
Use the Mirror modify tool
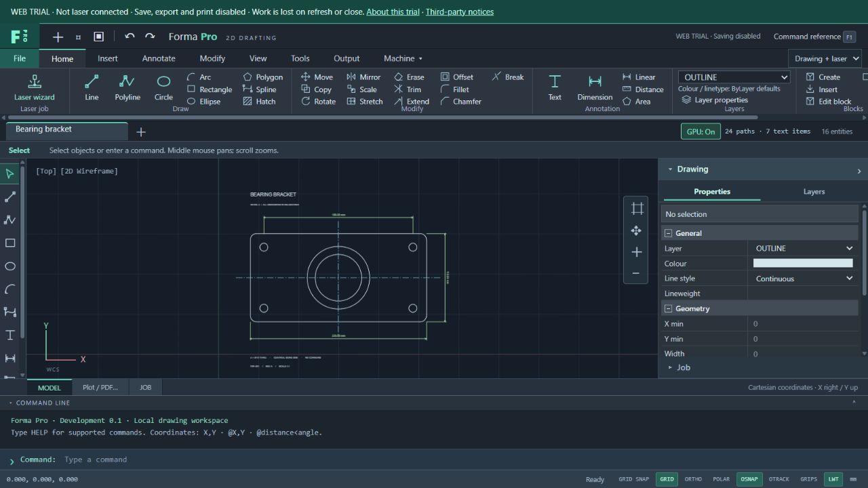click(363, 77)
